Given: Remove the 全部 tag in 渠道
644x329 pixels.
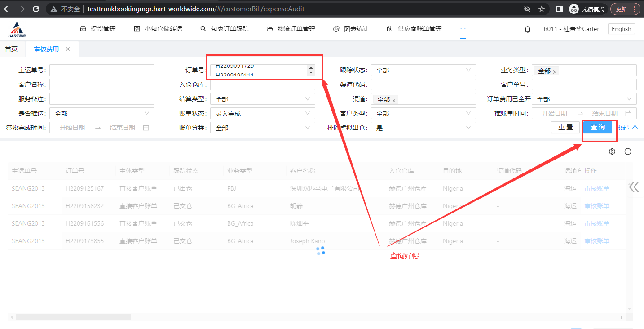Looking at the screenshot, I should click(x=394, y=100).
